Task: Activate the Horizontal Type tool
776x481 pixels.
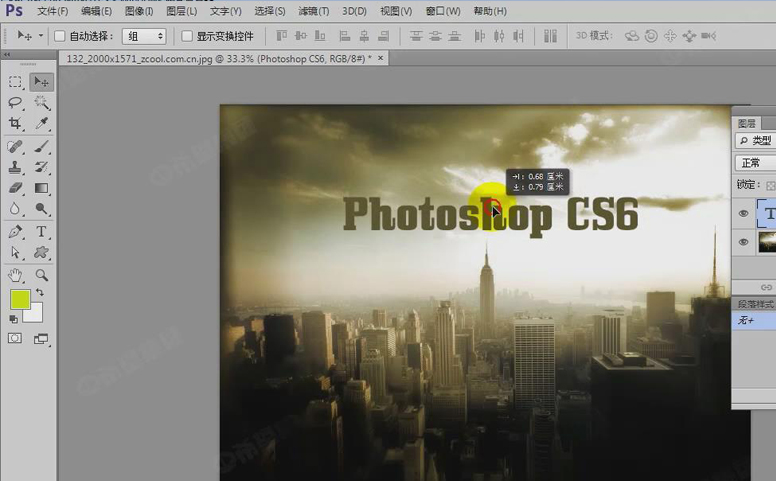Action: pyautogui.click(x=42, y=231)
